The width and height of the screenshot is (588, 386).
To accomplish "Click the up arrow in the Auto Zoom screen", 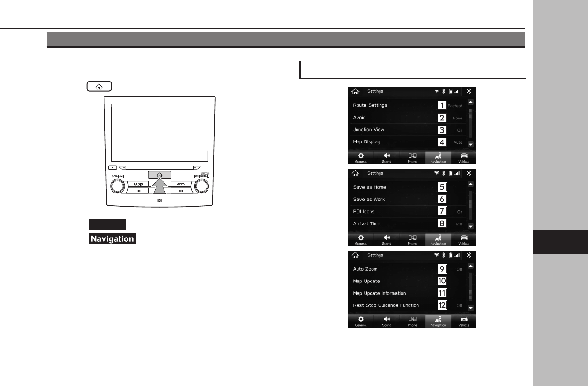I will [471, 266].
